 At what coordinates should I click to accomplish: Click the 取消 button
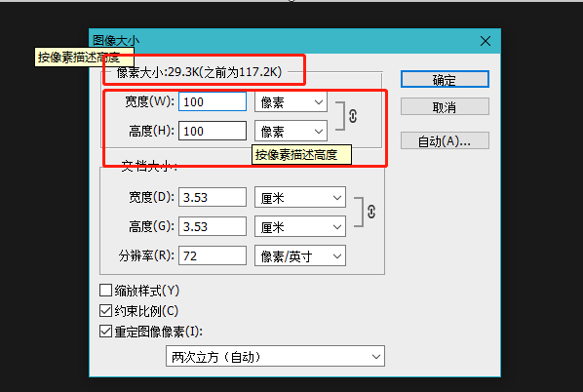(445, 106)
